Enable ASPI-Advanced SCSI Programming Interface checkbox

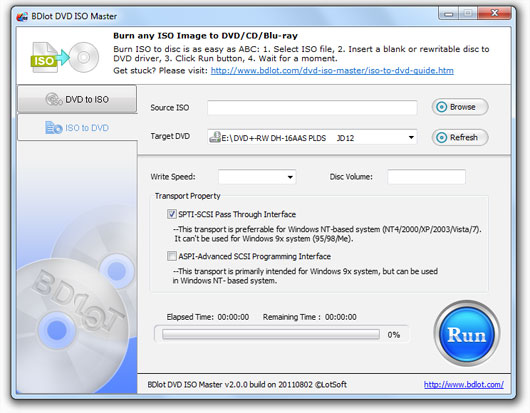[x=172, y=256]
